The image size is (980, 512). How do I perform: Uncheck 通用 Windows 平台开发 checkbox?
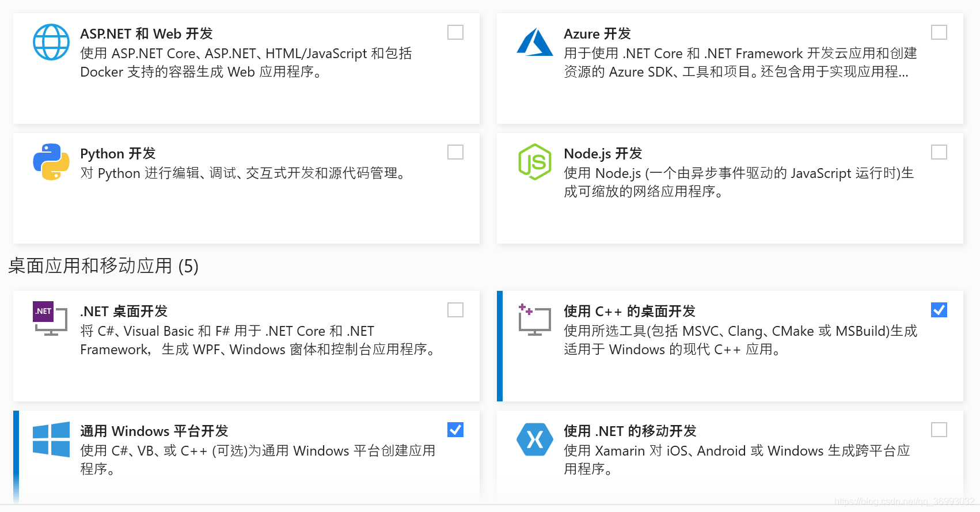[455, 430]
